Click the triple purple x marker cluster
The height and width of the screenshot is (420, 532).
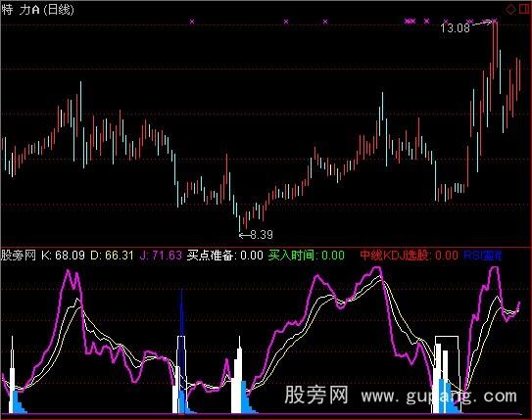(410, 22)
